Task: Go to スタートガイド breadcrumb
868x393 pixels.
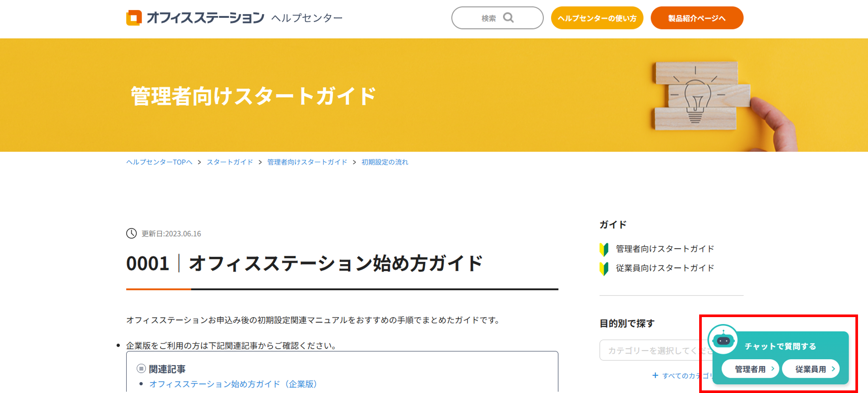Action: pyautogui.click(x=230, y=162)
